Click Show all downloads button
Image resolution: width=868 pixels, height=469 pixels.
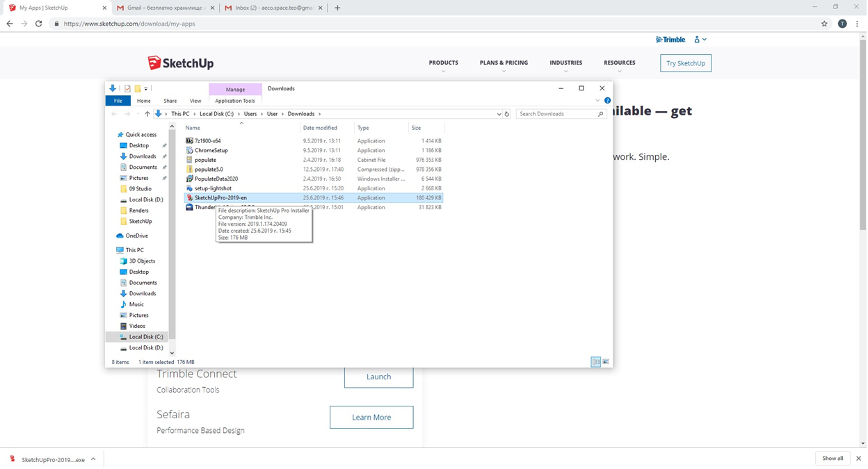(833, 459)
